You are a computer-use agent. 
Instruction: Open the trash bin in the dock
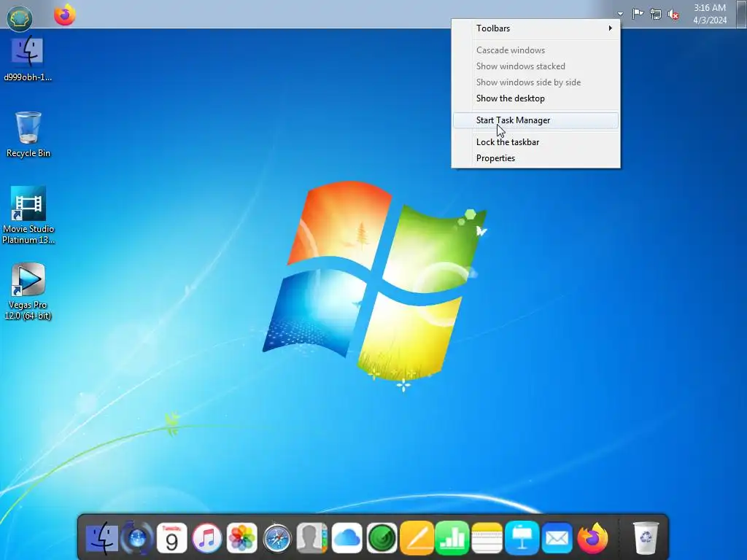click(x=646, y=539)
